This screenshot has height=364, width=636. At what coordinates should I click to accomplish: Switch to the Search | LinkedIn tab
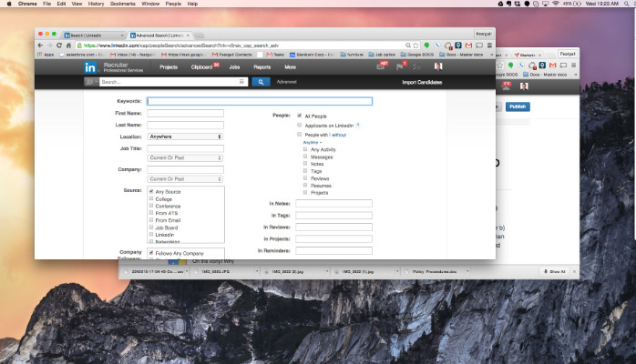pos(93,35)
